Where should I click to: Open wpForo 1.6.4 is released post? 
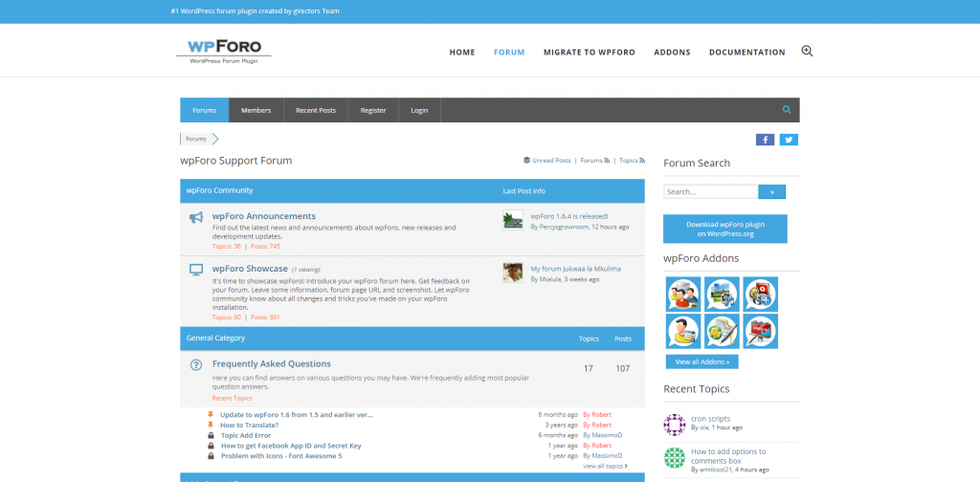569,216
